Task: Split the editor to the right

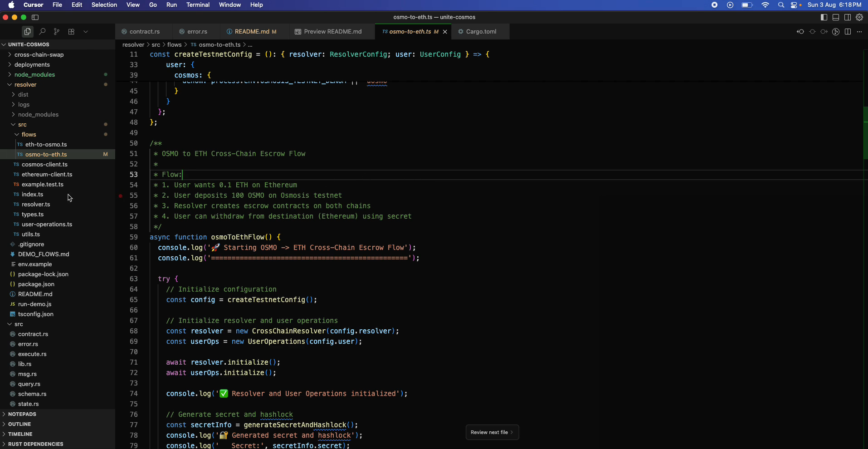Action: tap(848, 32)
